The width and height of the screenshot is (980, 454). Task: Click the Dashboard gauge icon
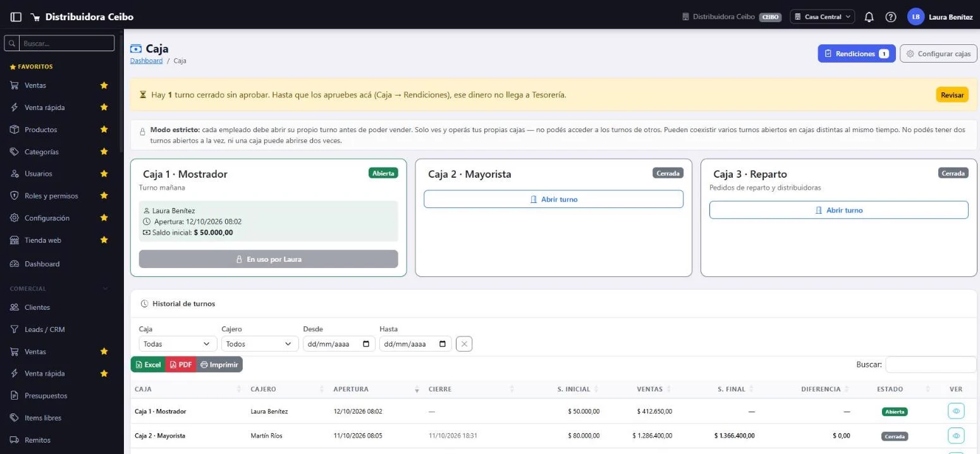pos(15,264)
